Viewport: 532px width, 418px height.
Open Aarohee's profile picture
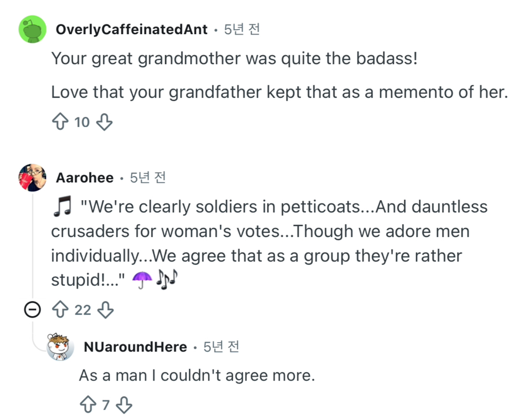coord(33,178)
